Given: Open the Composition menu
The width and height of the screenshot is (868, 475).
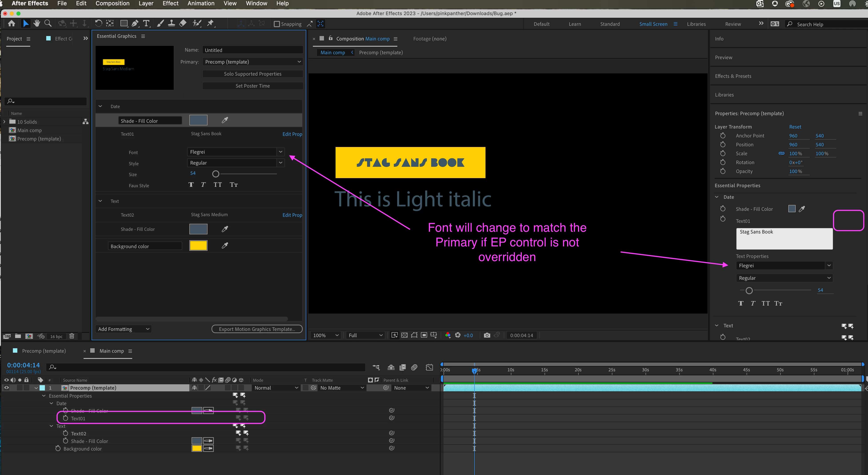Looking at the screenshot, I should [x=112, y=3].
